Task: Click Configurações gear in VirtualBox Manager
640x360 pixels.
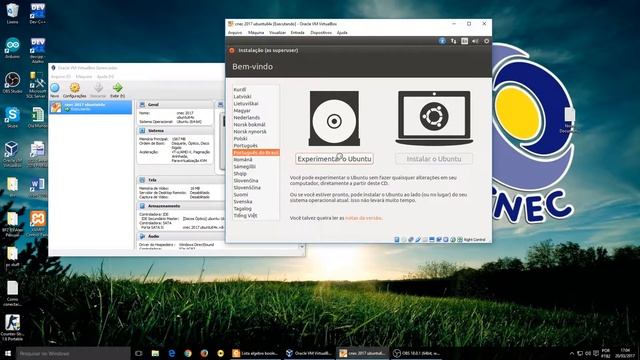Action: click(74, 90)
